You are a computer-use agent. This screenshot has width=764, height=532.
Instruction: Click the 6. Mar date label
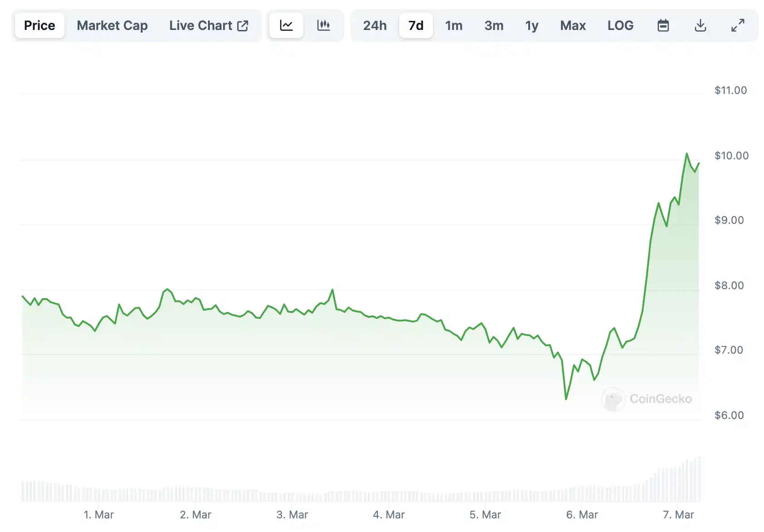[x=582, y=515]
